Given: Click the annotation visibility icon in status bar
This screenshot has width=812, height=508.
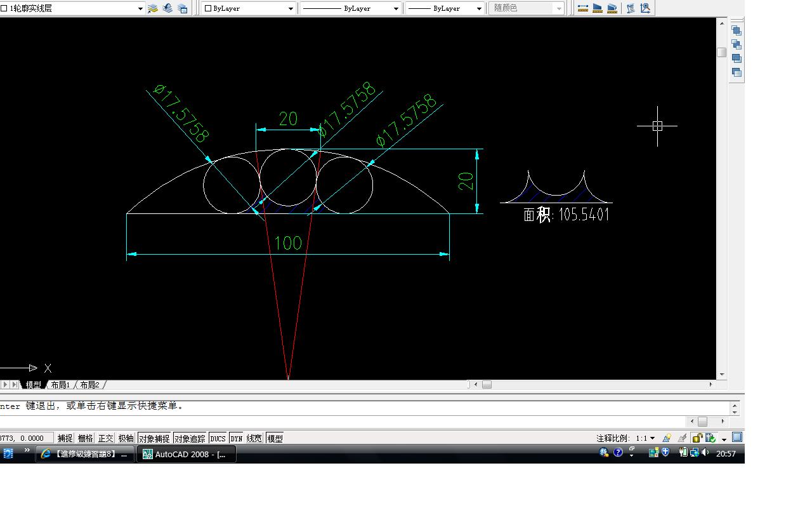Looking at the screenshot, I should click(x=667, y=438).
